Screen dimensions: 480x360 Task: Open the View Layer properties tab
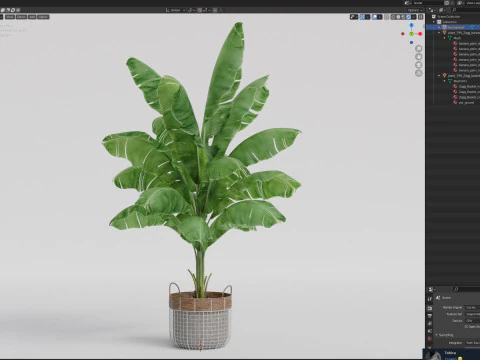(x=430, y=324)
